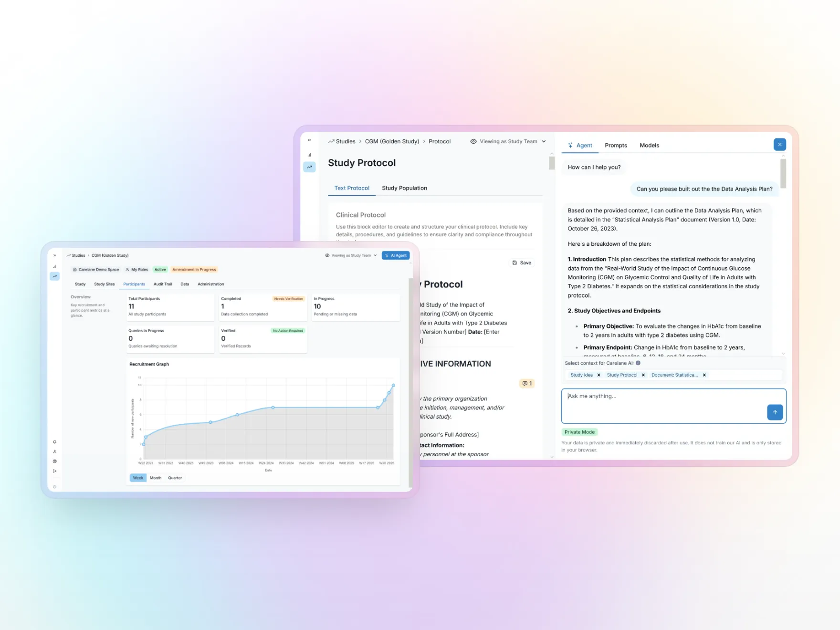840x630 pixels.
Task: Open notifications via the bell icon
Action: [x=54, y=442]
